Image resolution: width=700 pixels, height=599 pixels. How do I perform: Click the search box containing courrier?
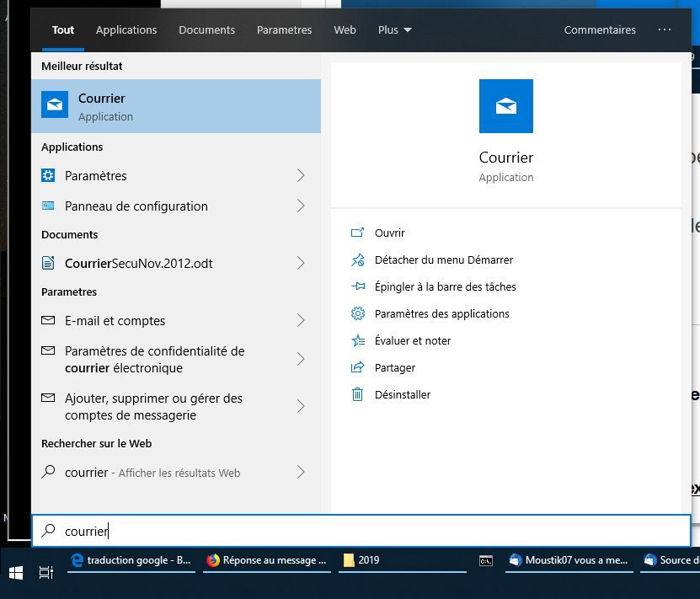[361, 531]
